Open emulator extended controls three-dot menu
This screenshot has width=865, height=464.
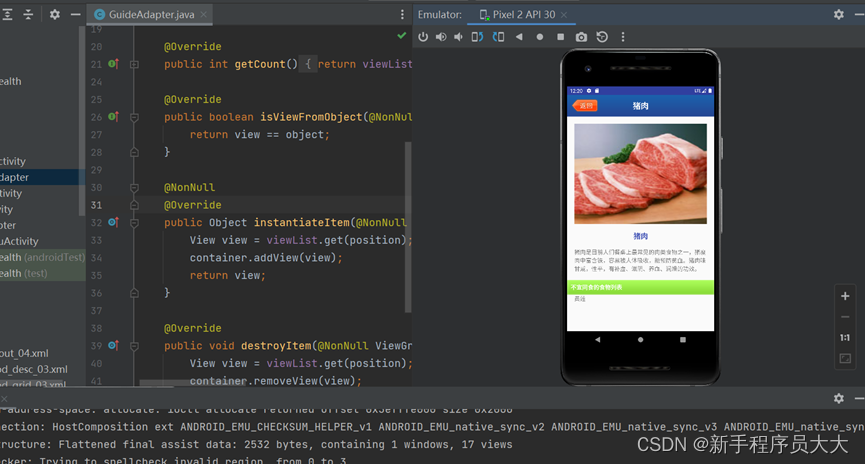(623, 37)
